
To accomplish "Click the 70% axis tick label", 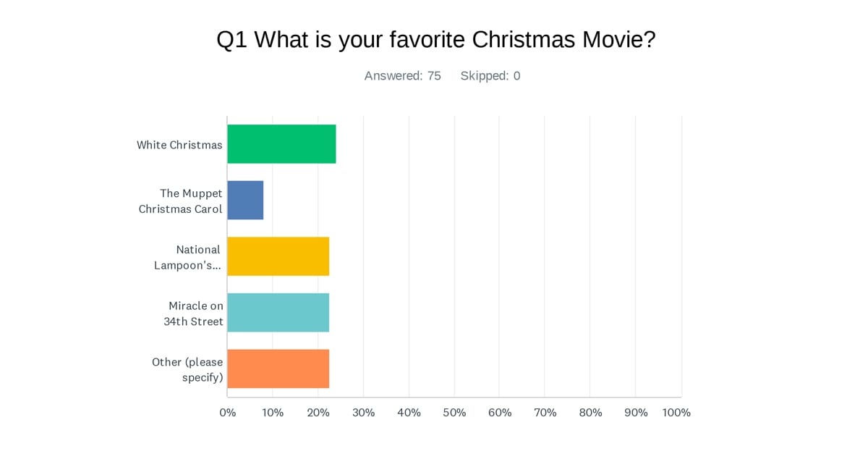I will [x=545, y=413].
